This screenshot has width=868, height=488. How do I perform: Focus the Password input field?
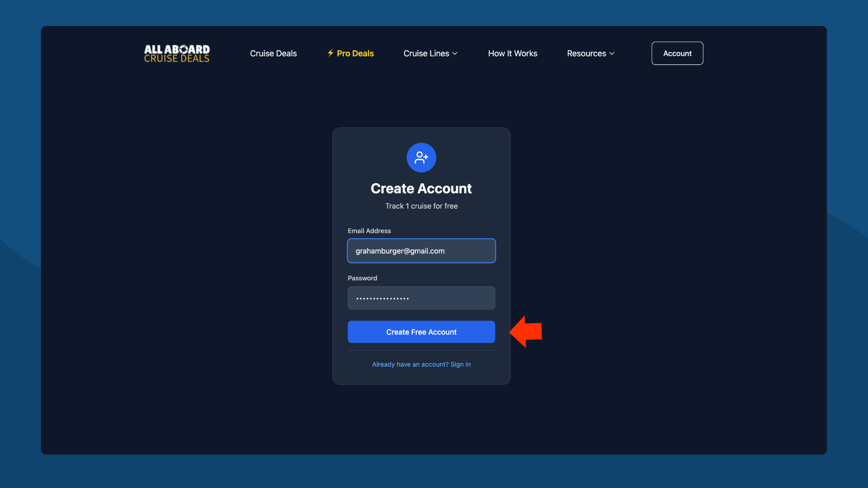tap(421, 298)
